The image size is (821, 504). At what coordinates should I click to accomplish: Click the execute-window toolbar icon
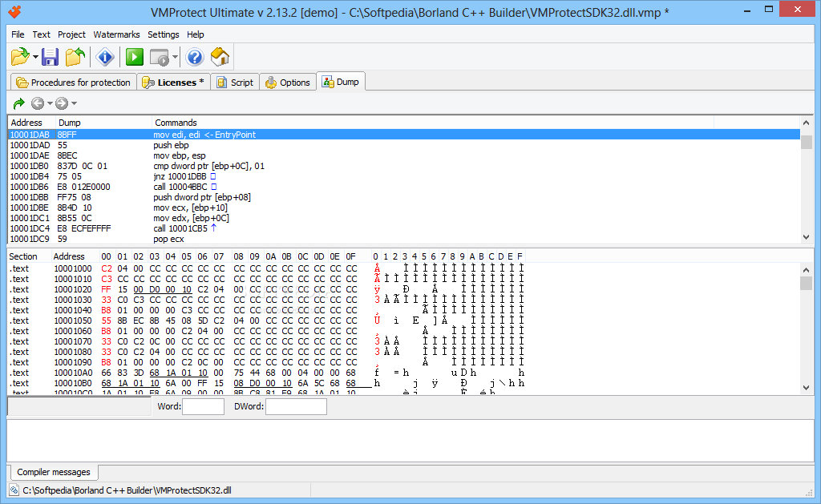pos(160,57)
